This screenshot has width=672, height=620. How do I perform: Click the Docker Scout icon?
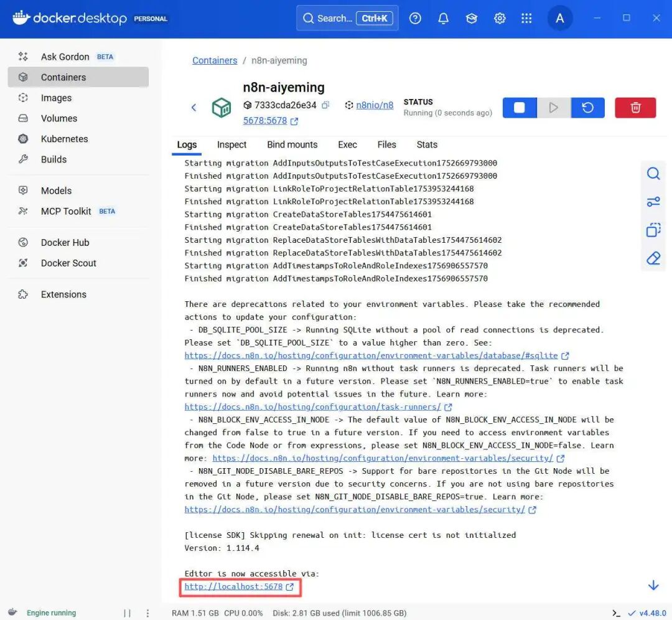tap(23, 263)
